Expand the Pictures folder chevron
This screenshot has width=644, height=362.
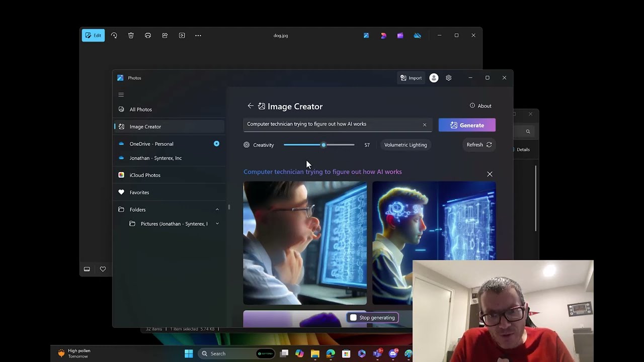point(217,224)
